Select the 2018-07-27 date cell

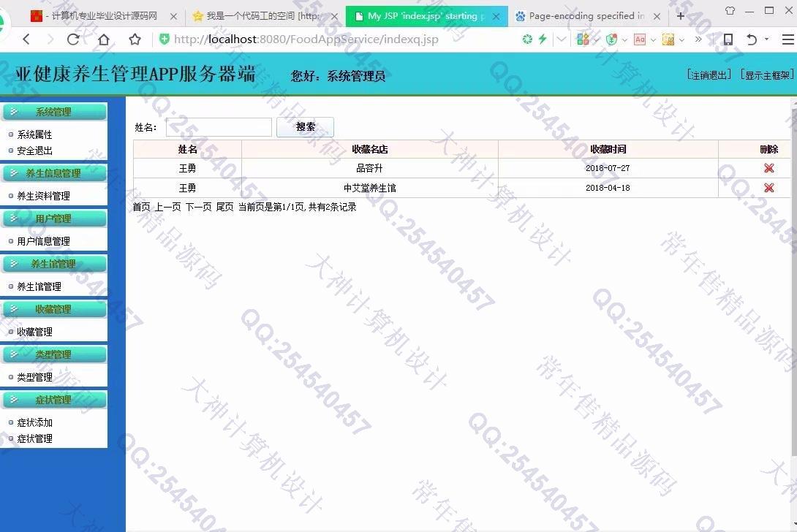point(608,168)
